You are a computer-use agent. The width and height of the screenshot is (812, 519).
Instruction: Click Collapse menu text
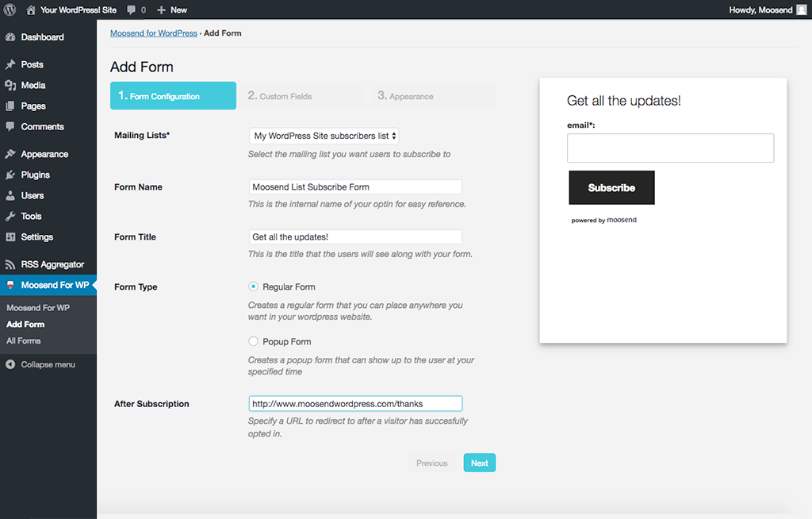48,364
